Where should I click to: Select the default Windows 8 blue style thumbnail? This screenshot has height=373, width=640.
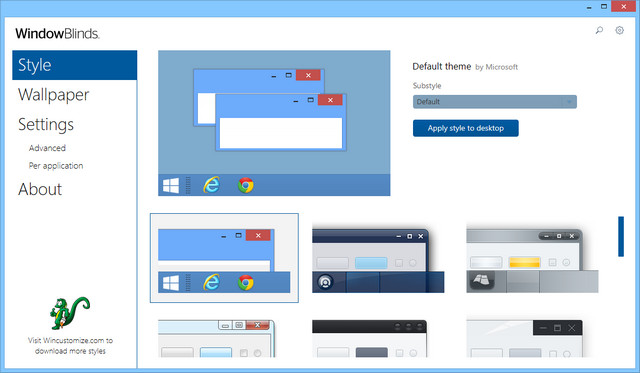224,258
